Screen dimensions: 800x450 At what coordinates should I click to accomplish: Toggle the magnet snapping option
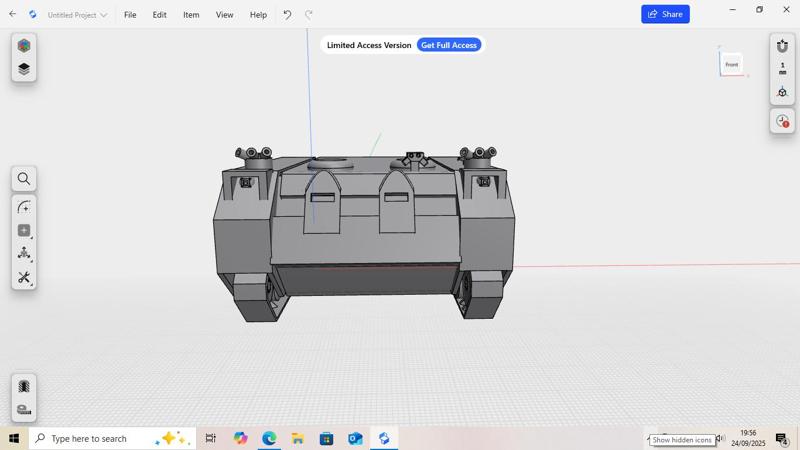coord(782,46)
